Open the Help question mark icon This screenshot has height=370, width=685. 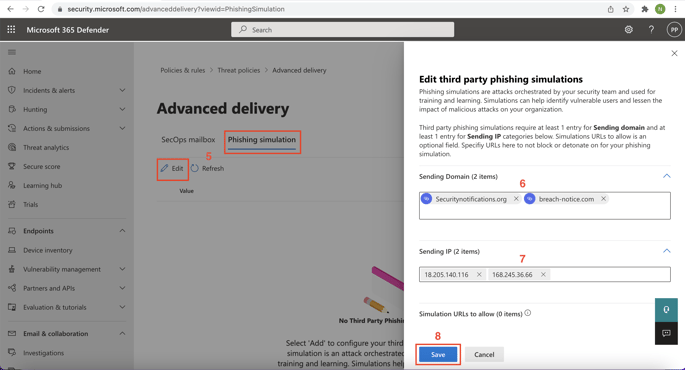tap(651, 29)
